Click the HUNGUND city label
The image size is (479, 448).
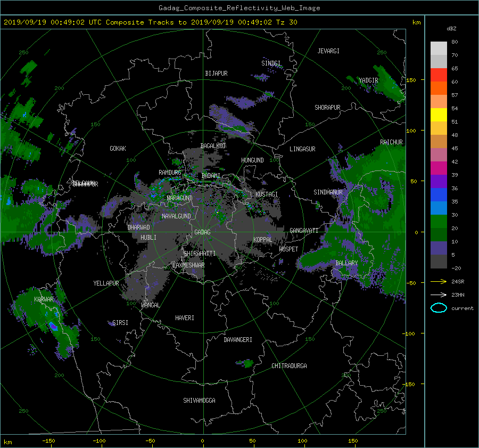[252, 160]
